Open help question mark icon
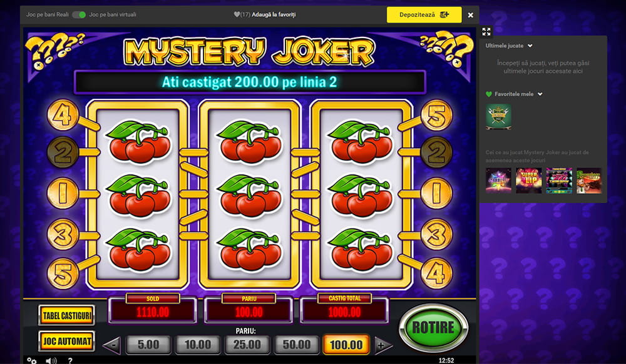 click(70, 361)
